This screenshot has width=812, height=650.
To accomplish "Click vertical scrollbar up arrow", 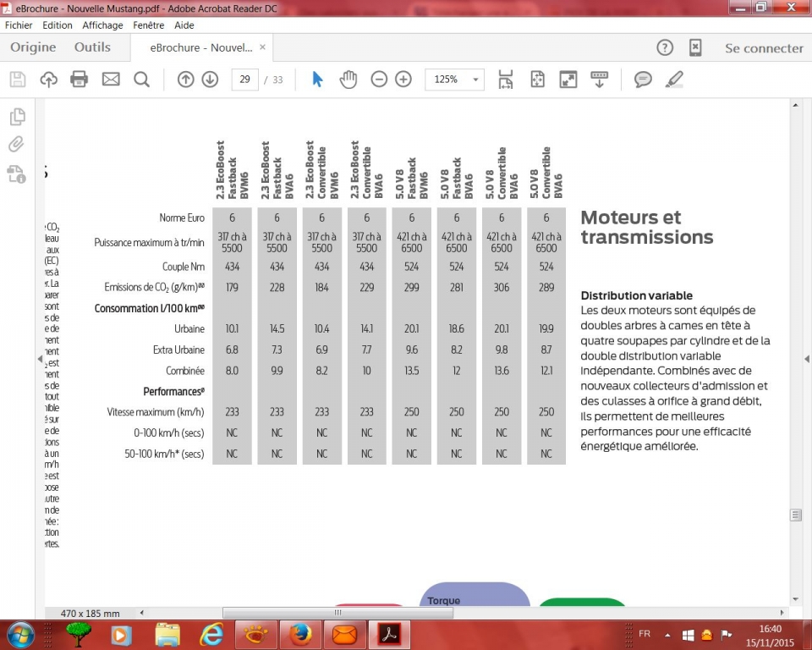I will 795,105.
